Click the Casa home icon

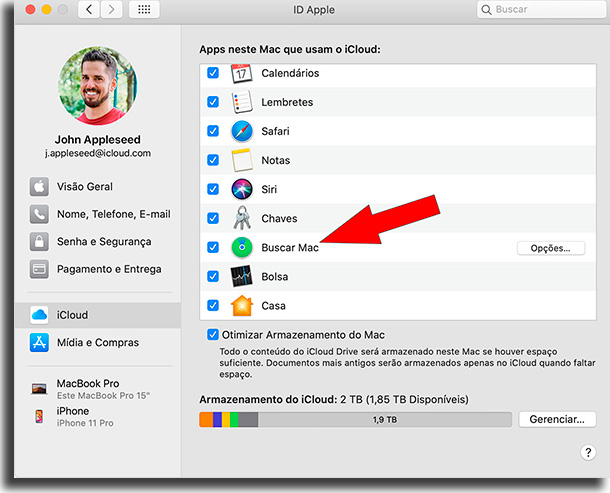pyautogui.click(x=242, y=305)
